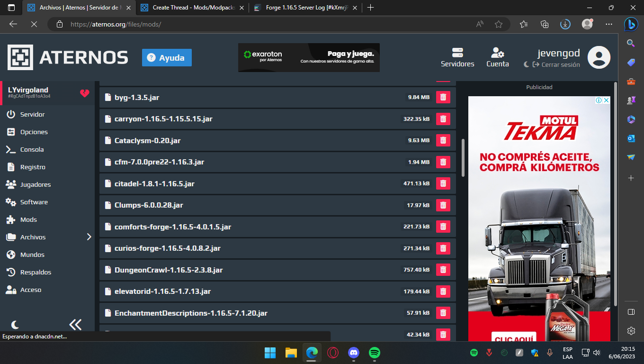Trash the citadel-1.8.1-1.16.5.jar mod
This screenshot has width=644, height=364.
(x=443, y=183)
